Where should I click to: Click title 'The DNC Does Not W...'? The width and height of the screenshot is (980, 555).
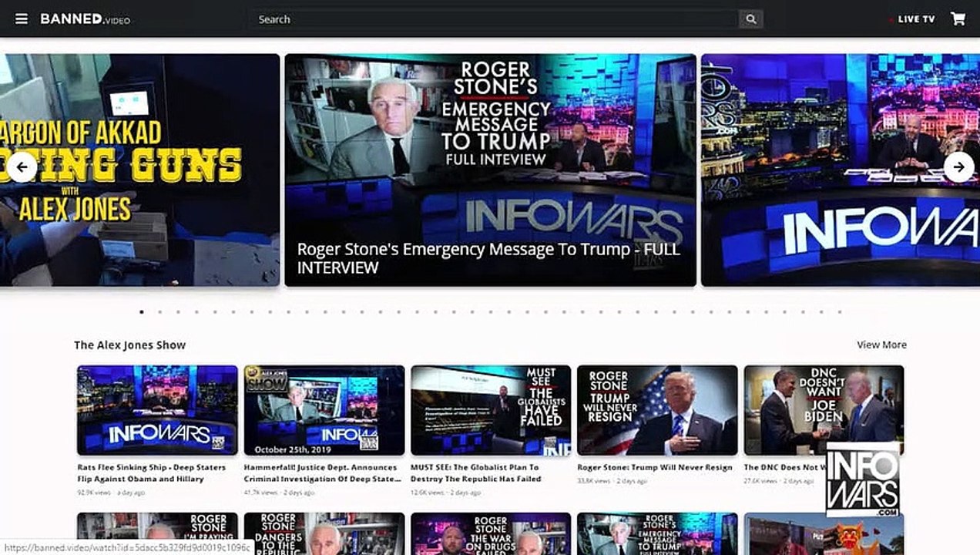784,467
